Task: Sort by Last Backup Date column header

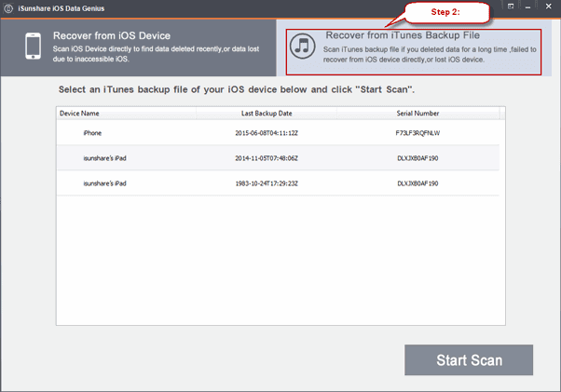Action: coord(267,114)
